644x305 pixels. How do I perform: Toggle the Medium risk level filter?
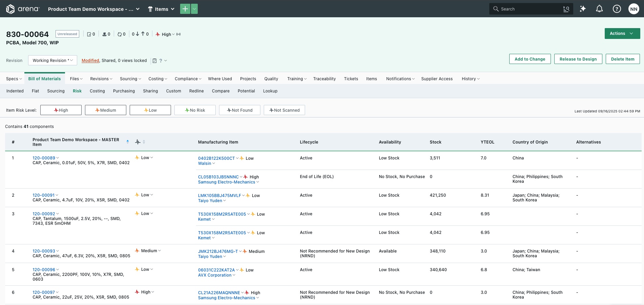pos(106,110)
